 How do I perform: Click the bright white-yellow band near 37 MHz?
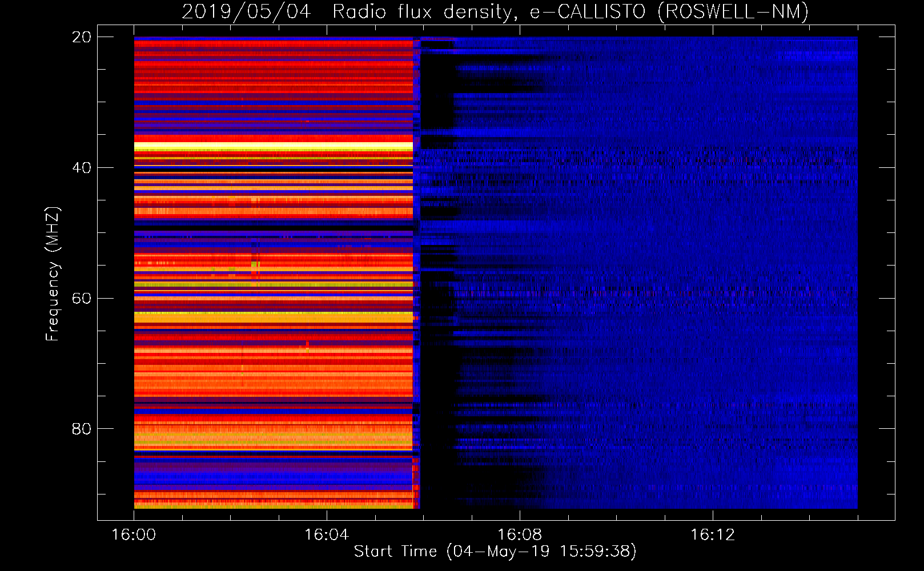(x=274, y=146)
